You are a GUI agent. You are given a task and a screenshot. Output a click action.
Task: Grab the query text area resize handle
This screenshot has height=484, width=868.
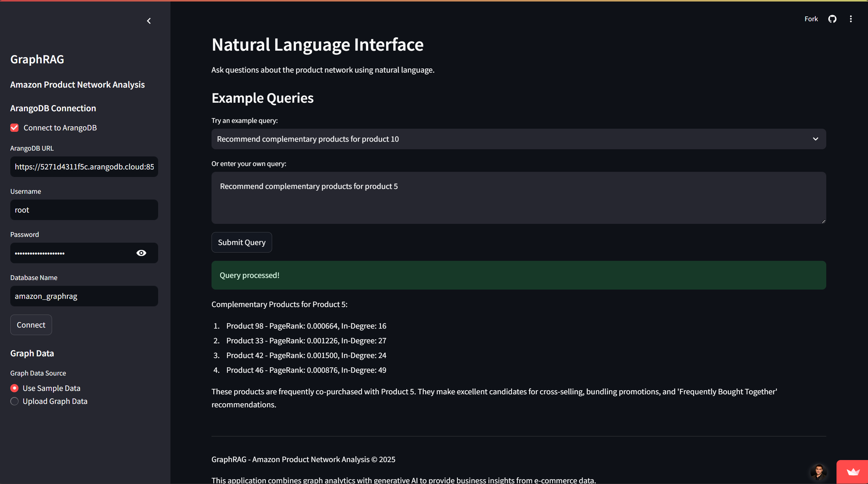pyautogui.click(x=823, y=221)
